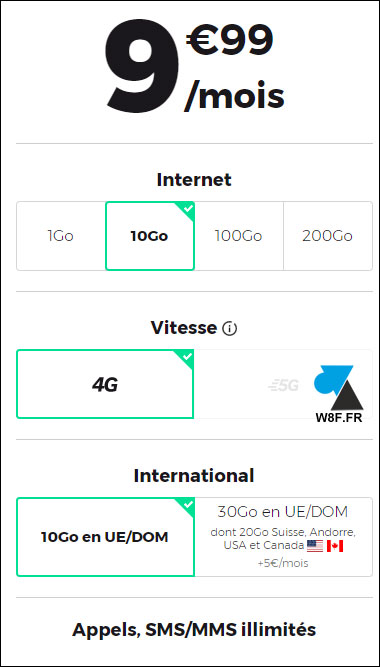This screenshot has height=667, width=380.
Task: Click the 5G speed logo
Action: (x=283, y=385)
